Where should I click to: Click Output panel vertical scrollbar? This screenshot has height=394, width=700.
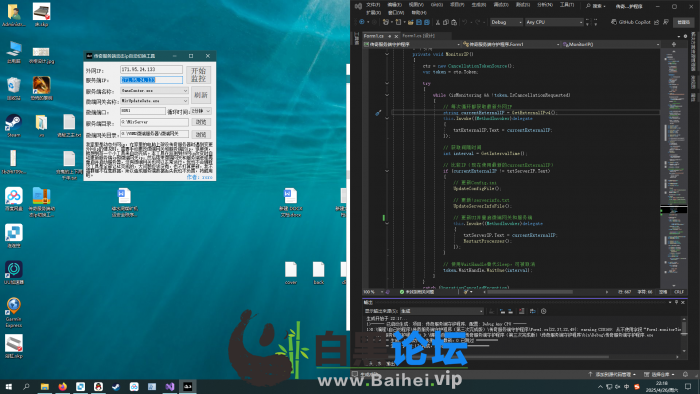click(x=684, y=335)
